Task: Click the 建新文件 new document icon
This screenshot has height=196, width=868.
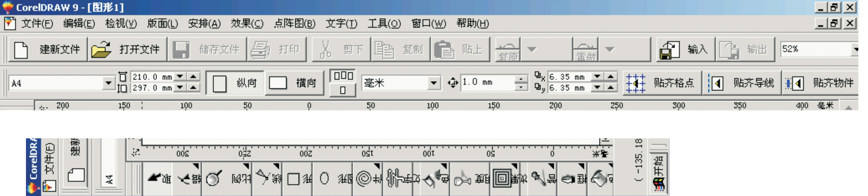Action: click(x=21, y=50)
